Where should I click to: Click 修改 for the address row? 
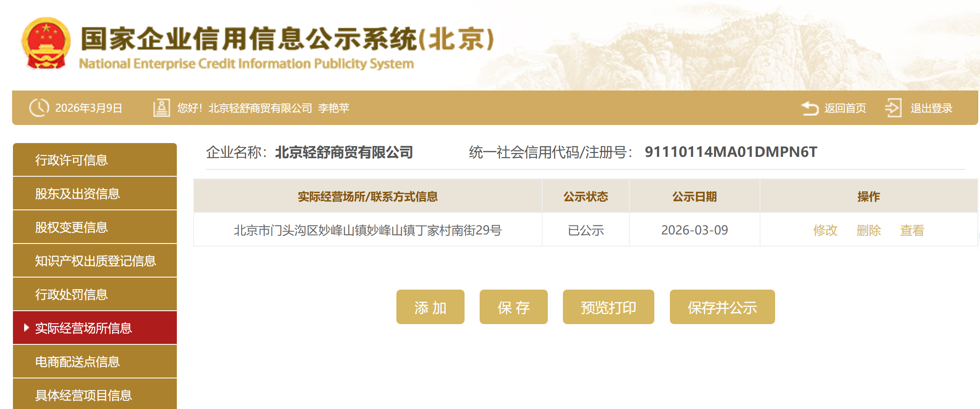(825, 230)
